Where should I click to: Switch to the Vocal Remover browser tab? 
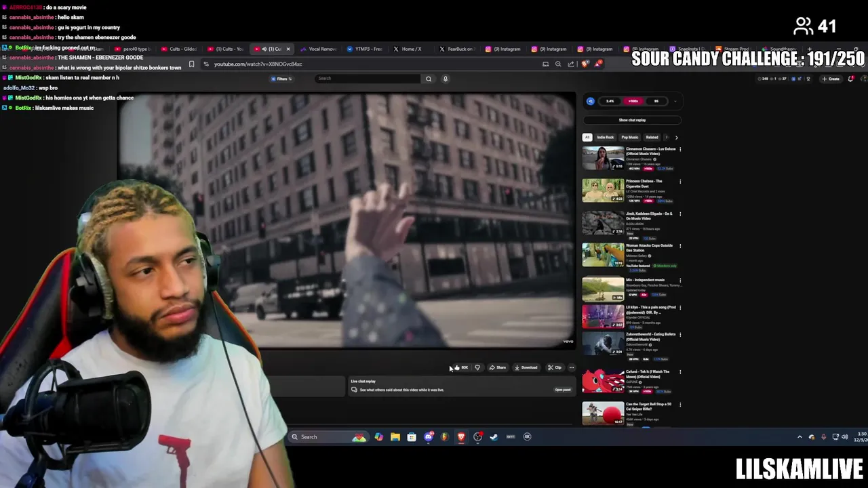(318, 49)
